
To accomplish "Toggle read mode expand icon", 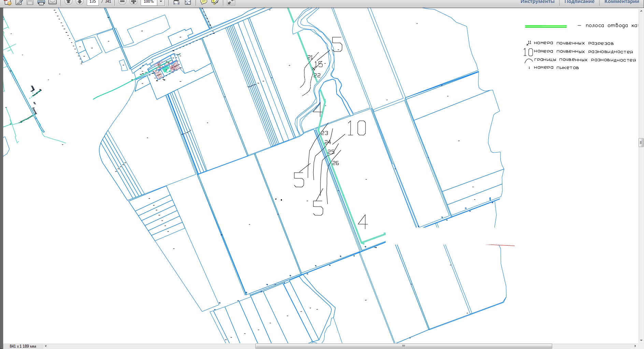I will coord(231,2).
